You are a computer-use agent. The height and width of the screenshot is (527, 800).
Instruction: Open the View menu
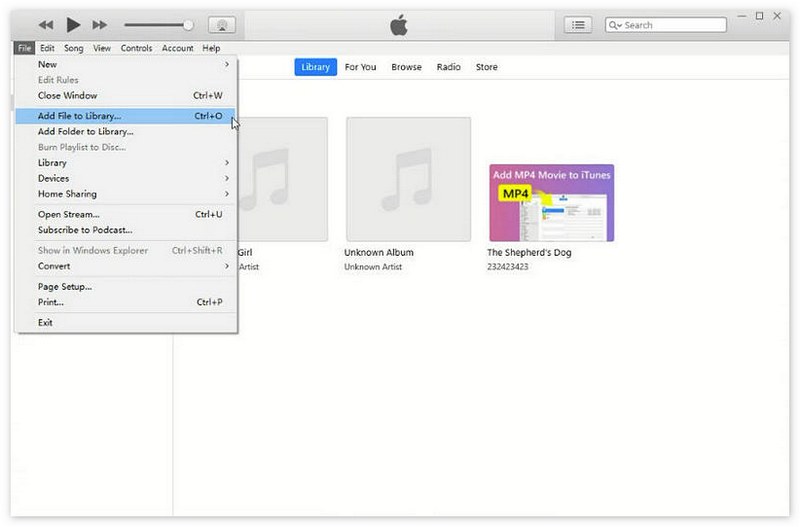tap(102, 48)
